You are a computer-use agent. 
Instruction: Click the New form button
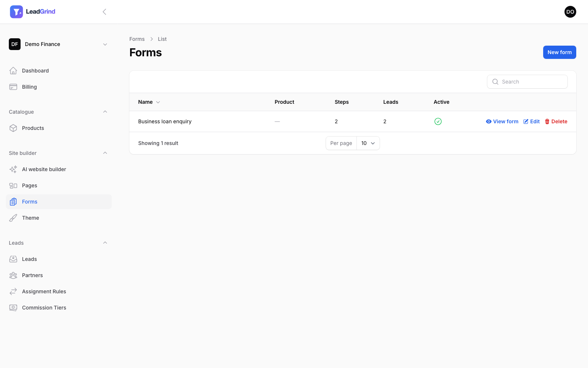click(559, 52)
